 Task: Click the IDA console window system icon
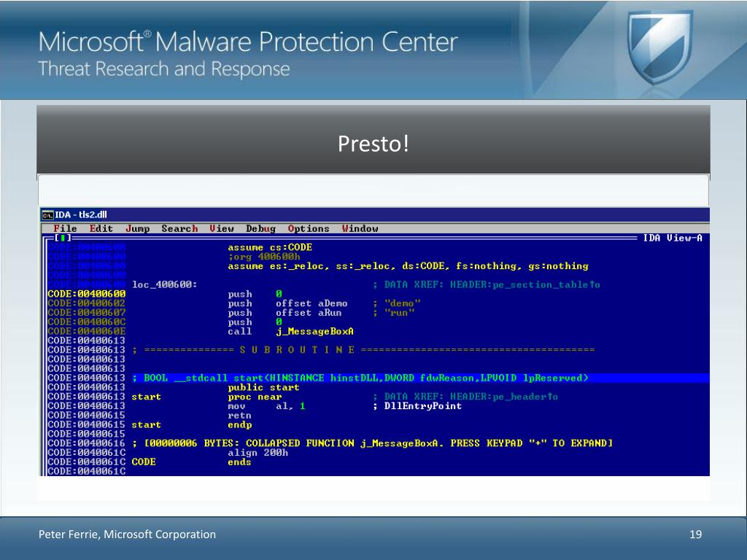click(x=47, y=215)
